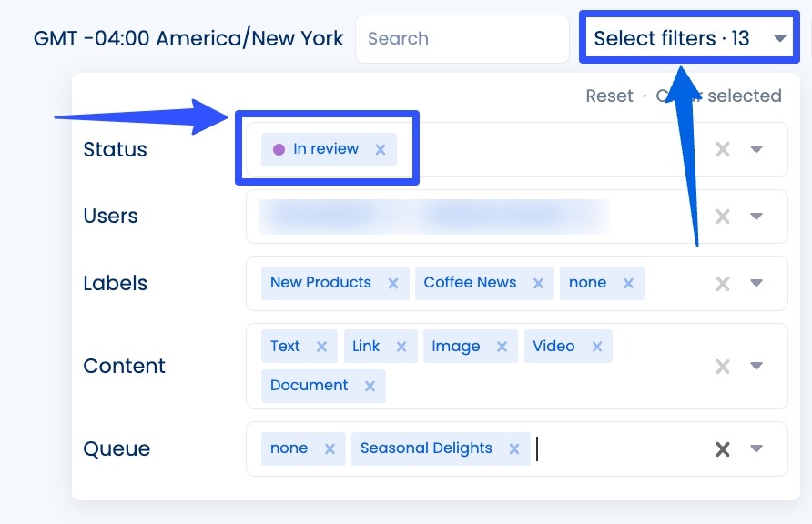
Task: Remove the "Coffee News" label chip
Action: [538, 283]
